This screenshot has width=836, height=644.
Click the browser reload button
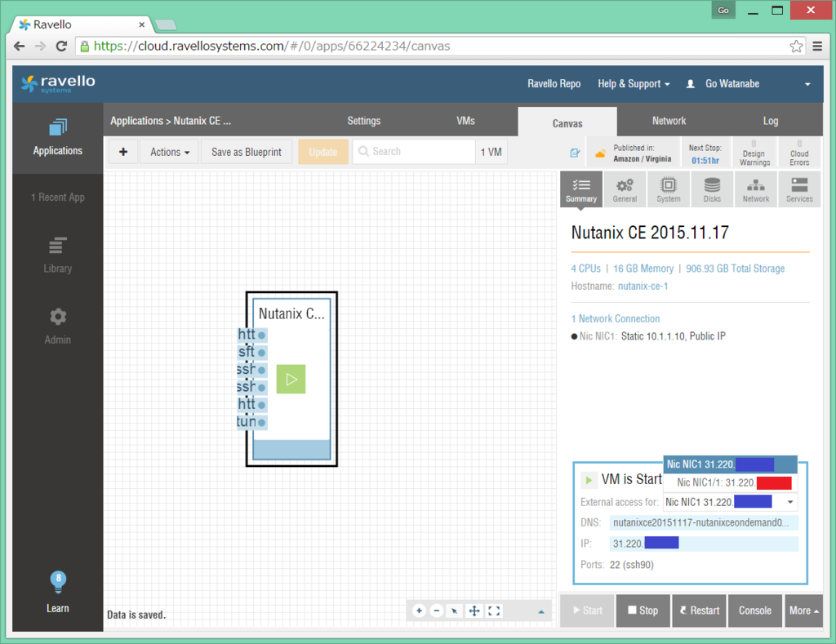click(x=61, y=47)
